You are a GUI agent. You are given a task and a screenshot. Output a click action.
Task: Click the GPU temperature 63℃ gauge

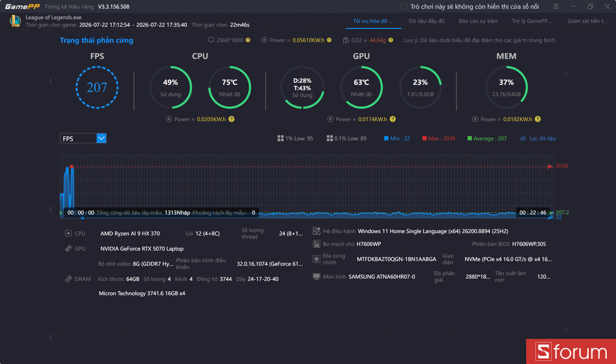(361, 87)
